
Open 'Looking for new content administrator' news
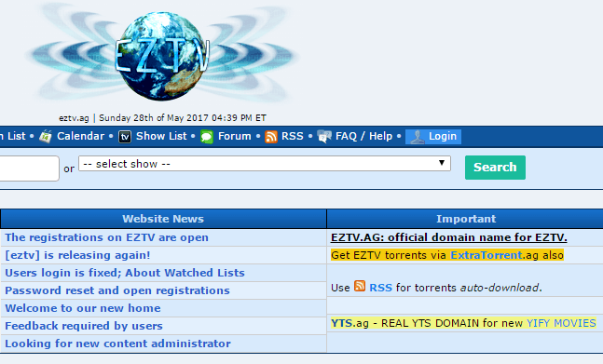[x=117, y=344]
